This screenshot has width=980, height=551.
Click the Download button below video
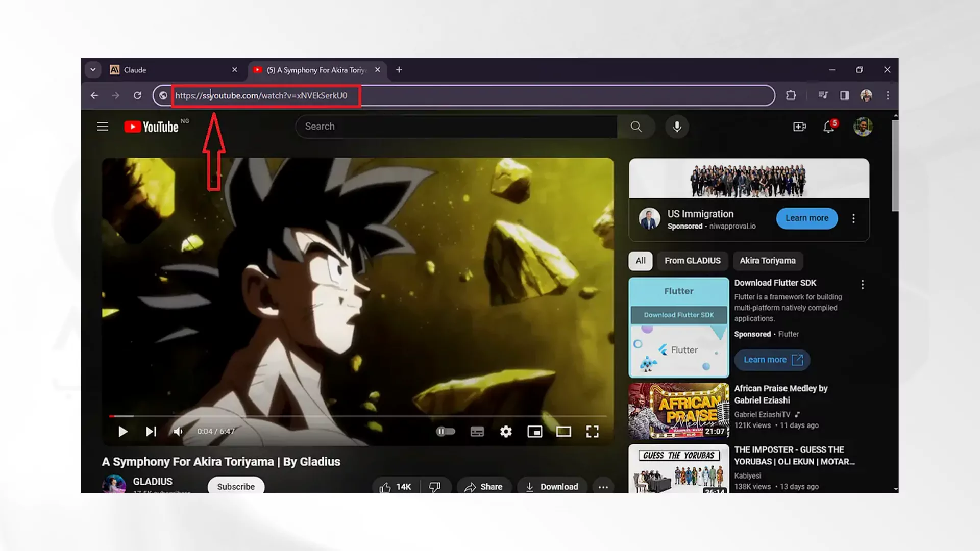click(552, 487)
